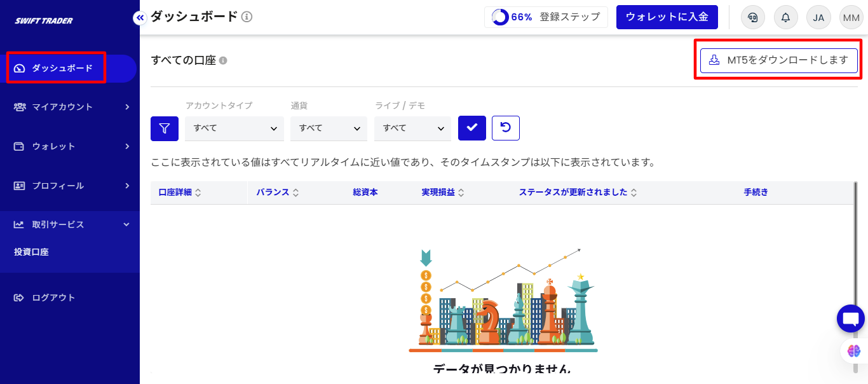Open the chat bubble widget at bottom right
Viewport: 868px width, 384px height.
click(850, 318)
